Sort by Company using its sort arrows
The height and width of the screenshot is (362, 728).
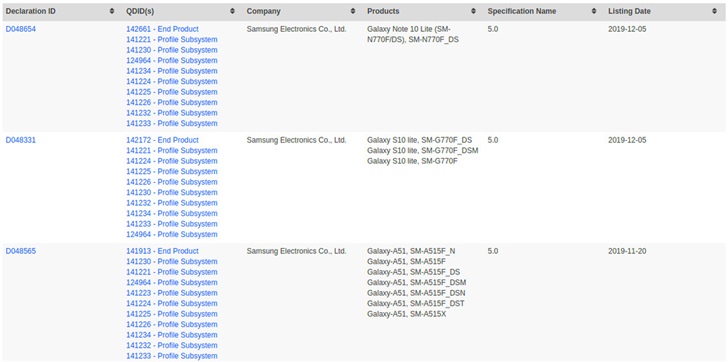353,11
